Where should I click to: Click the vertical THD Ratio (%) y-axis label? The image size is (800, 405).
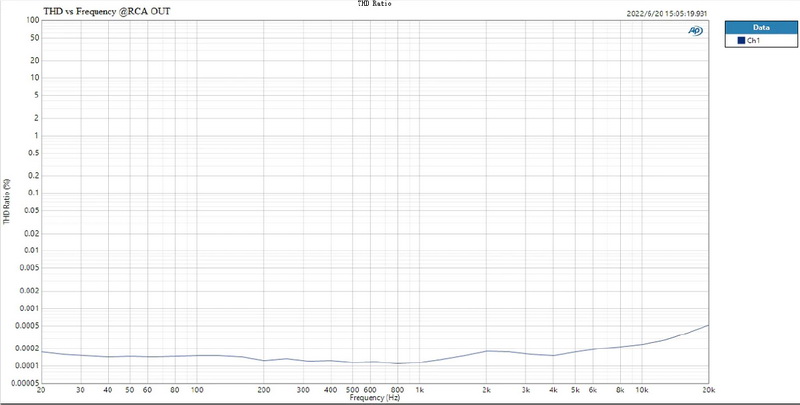pos(7,202)
